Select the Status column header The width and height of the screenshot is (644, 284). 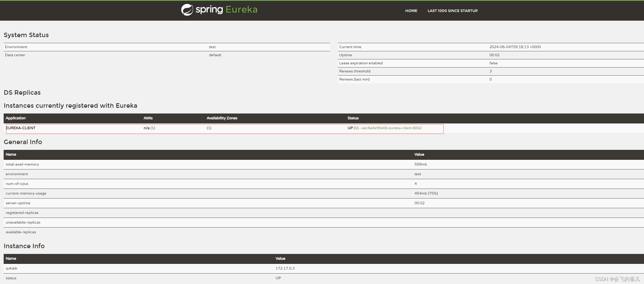pyautogui.click(x=353, y=118)
